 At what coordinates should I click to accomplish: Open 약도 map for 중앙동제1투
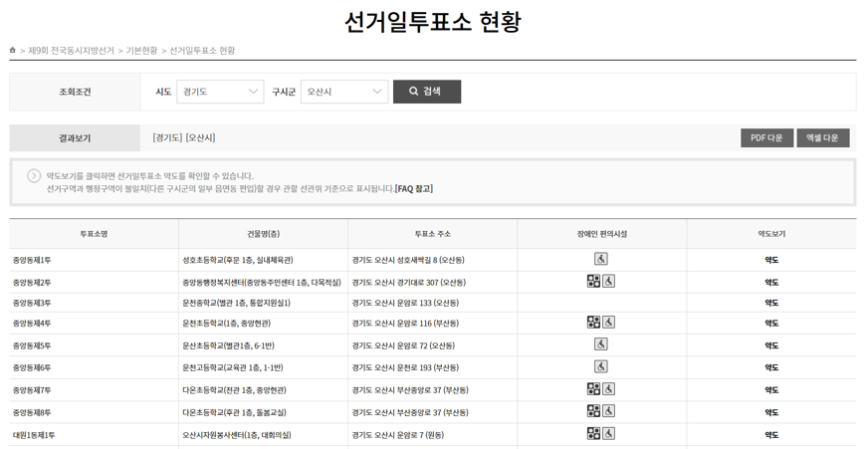click(771, 260)
